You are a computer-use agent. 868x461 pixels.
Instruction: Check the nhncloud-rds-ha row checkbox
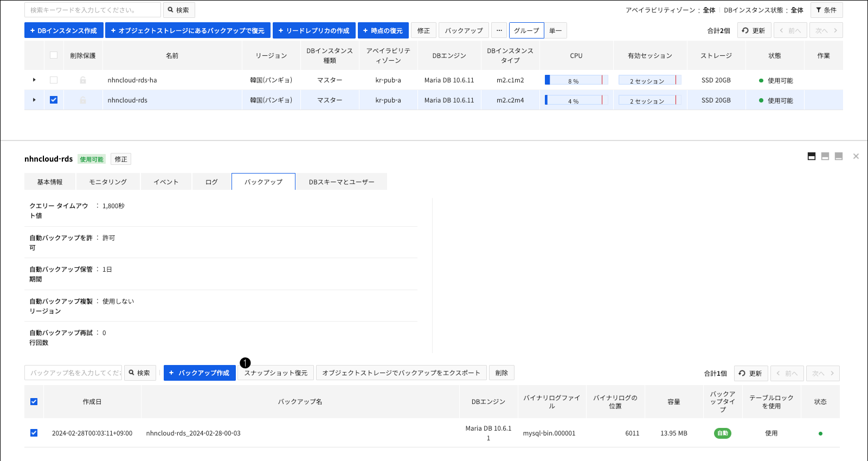(x=54, y=80)
